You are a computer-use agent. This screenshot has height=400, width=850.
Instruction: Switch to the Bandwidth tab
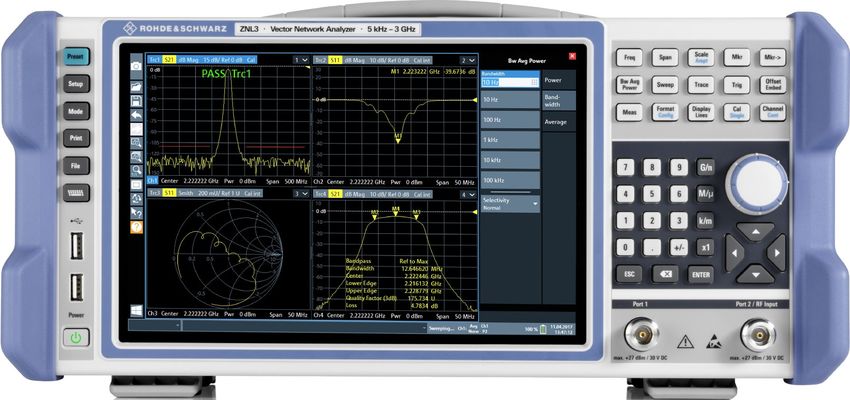click(559, 101)
